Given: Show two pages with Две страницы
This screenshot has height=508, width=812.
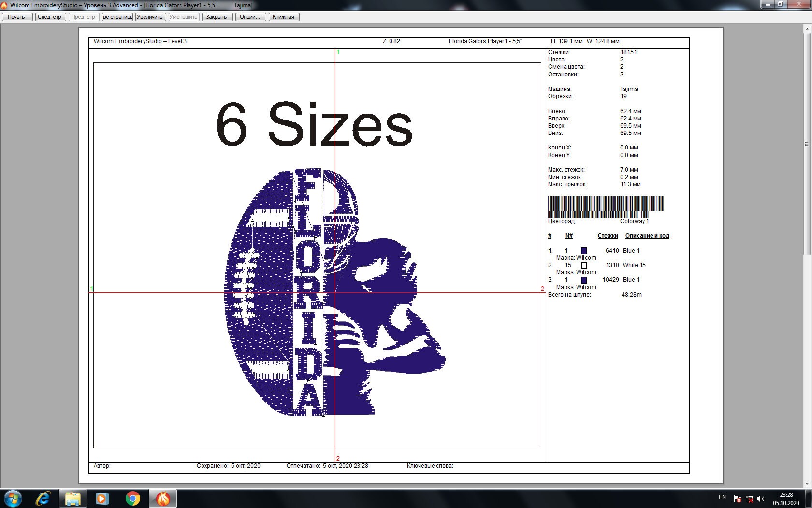Looking at the screenshot, I should tap(117, 16).
